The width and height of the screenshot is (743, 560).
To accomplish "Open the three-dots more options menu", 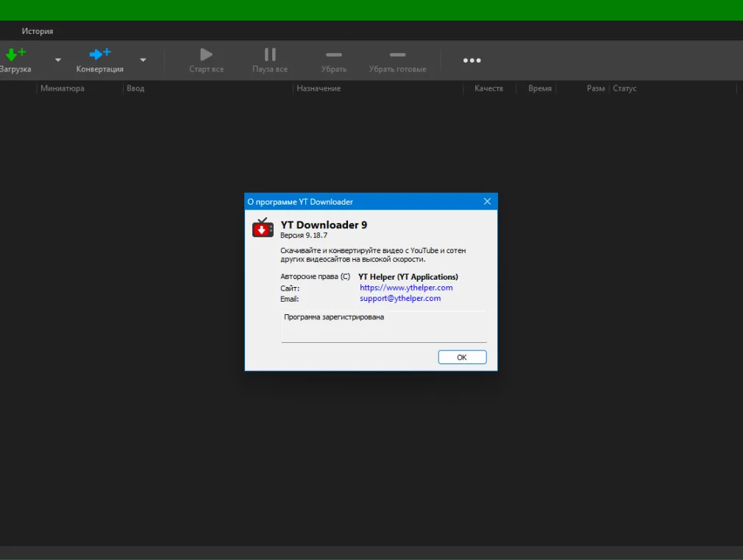I will coord(472,60).
